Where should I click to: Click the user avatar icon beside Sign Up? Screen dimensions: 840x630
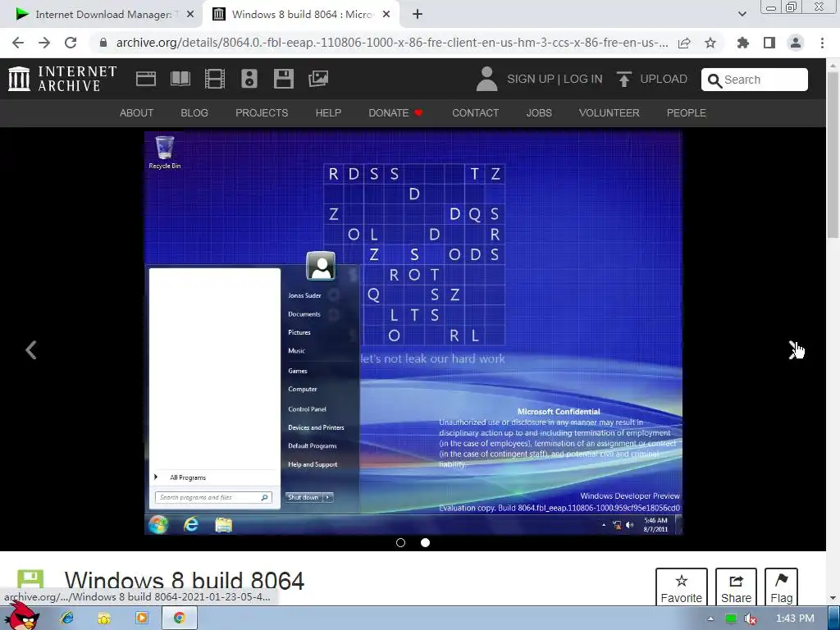click(487, 79)
